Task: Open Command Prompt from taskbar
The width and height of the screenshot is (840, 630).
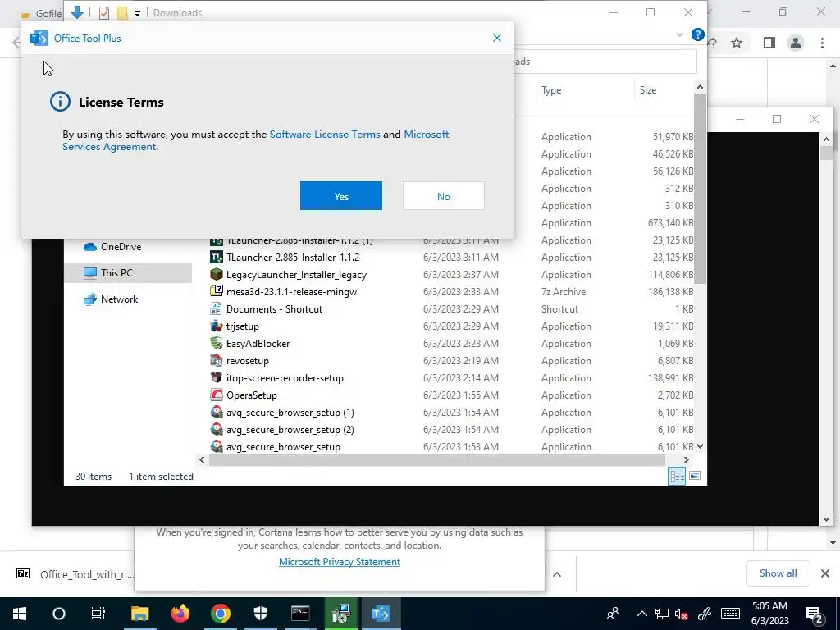Action: (300, 614)
